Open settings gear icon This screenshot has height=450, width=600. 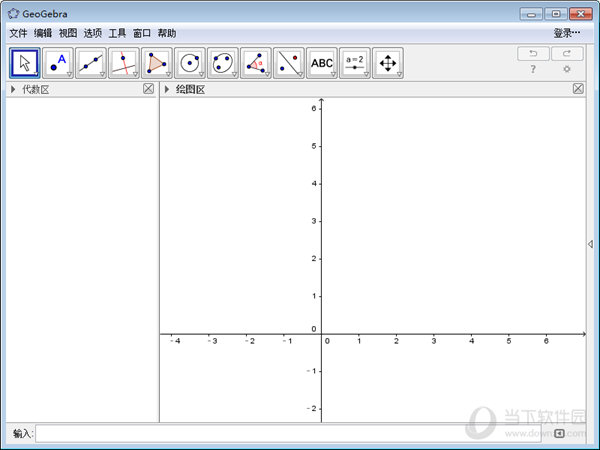tap(567, 69)
